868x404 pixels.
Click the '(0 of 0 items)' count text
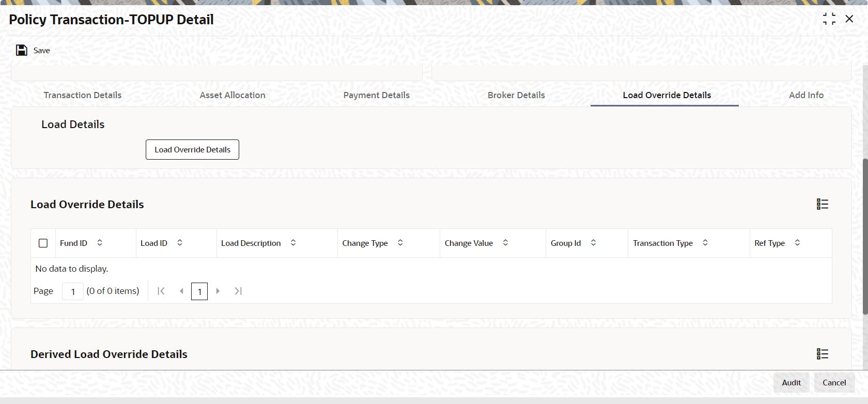tap(113, 291)
